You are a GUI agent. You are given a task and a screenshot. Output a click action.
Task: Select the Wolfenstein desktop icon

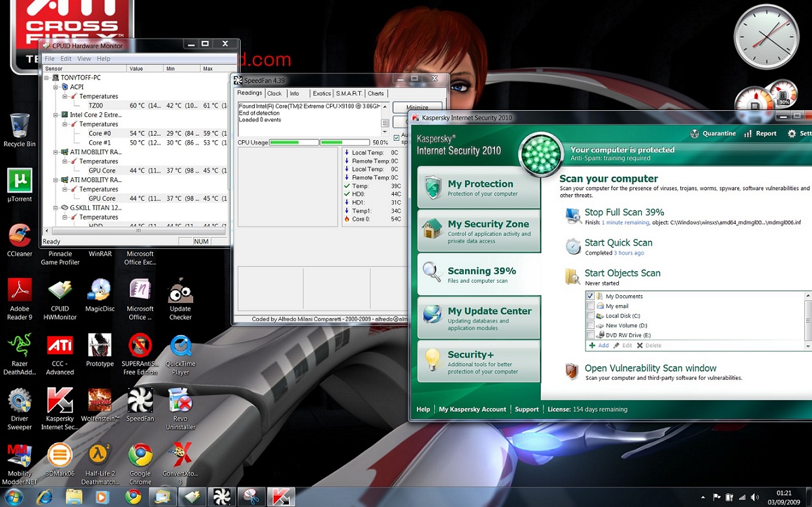click(100, 405)
